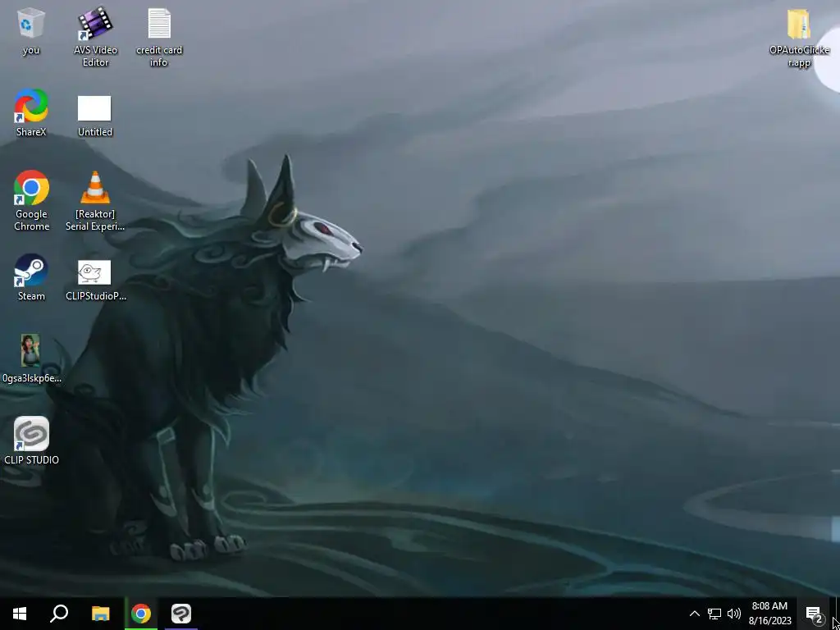Click the 'ShareX' label text
Screen dimensions: 840x630
pos(31,132)
